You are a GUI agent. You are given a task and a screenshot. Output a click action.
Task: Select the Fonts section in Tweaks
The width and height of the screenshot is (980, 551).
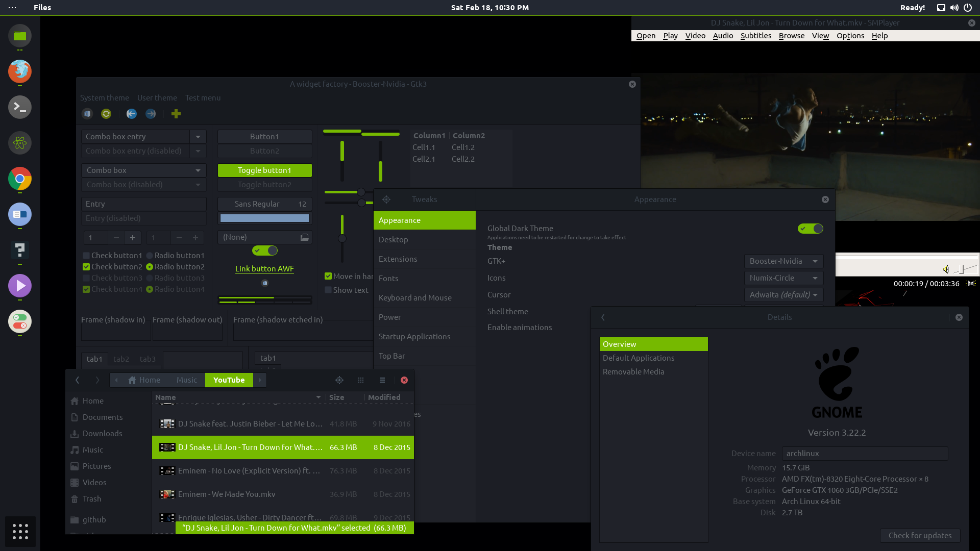click(x=425, y=279)
